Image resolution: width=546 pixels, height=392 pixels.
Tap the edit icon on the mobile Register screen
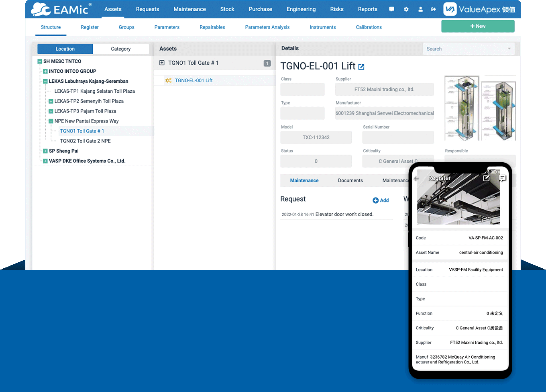tap(486, 178)
